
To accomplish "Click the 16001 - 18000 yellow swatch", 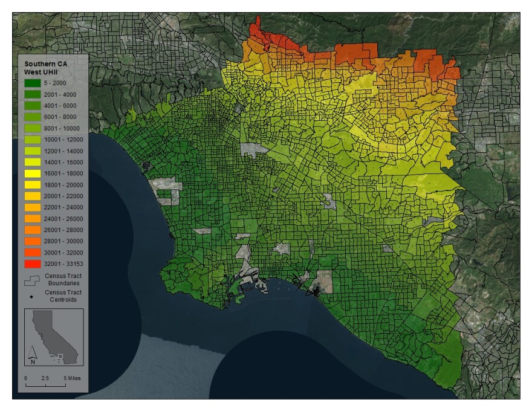I will coord(33,173).
